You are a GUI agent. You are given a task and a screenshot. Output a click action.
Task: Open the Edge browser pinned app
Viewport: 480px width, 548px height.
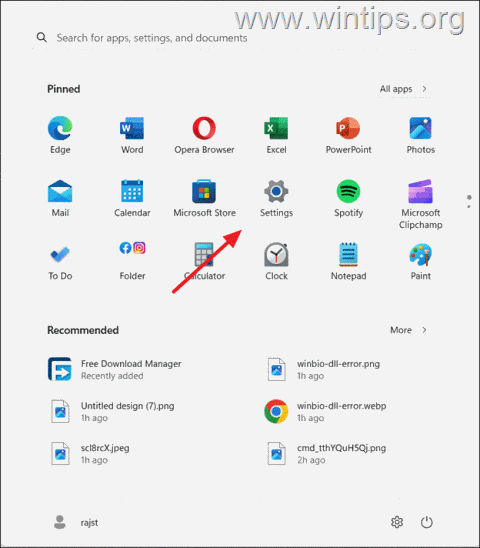click(x=60, y=135)
